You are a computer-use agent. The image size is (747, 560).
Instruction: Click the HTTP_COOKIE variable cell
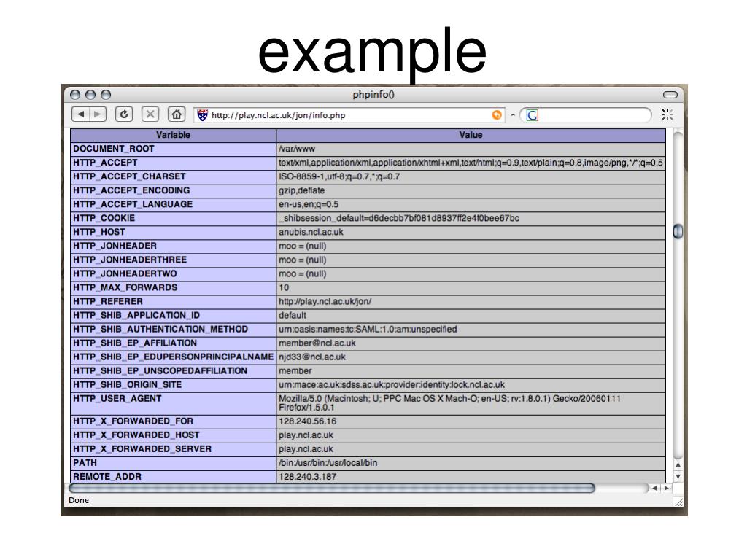pos(173,218)
